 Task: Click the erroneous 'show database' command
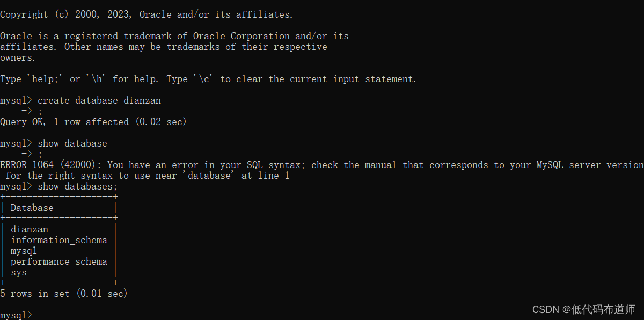(72, 143)
